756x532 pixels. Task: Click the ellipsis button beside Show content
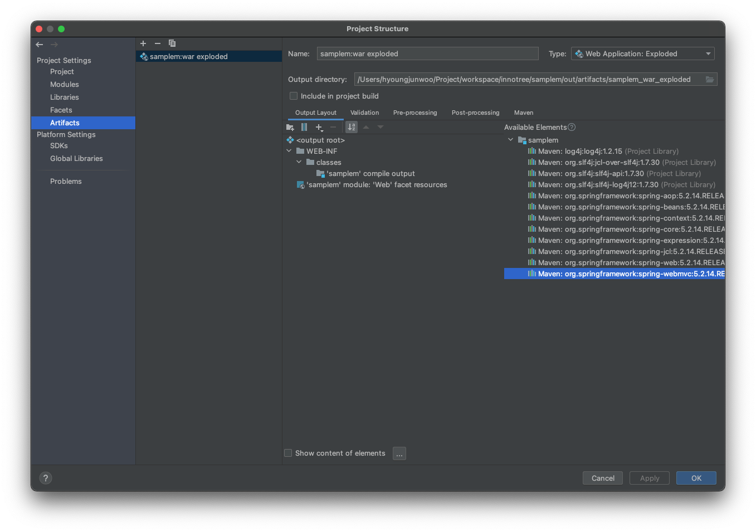[x=399, y=453]
